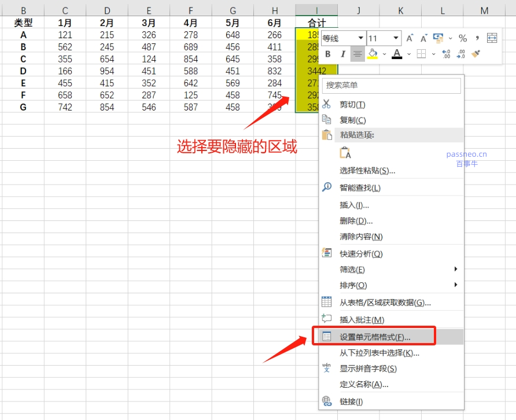
Task: Apply borders icon in mini toolbar
Action: tap(422, 54)
